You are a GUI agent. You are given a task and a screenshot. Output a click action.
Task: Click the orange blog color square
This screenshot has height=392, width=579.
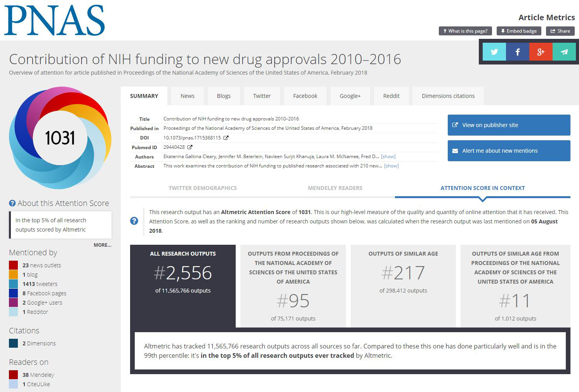(14, 275)
